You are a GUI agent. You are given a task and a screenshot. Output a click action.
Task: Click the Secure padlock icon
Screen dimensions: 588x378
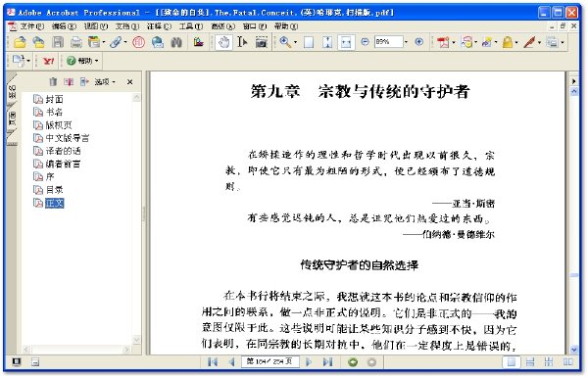(508, 42)
